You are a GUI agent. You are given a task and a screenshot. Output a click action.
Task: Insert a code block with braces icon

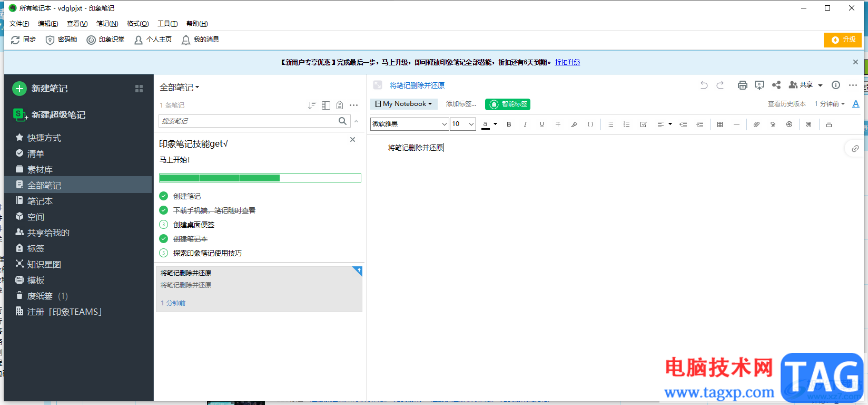click(590, 124)
